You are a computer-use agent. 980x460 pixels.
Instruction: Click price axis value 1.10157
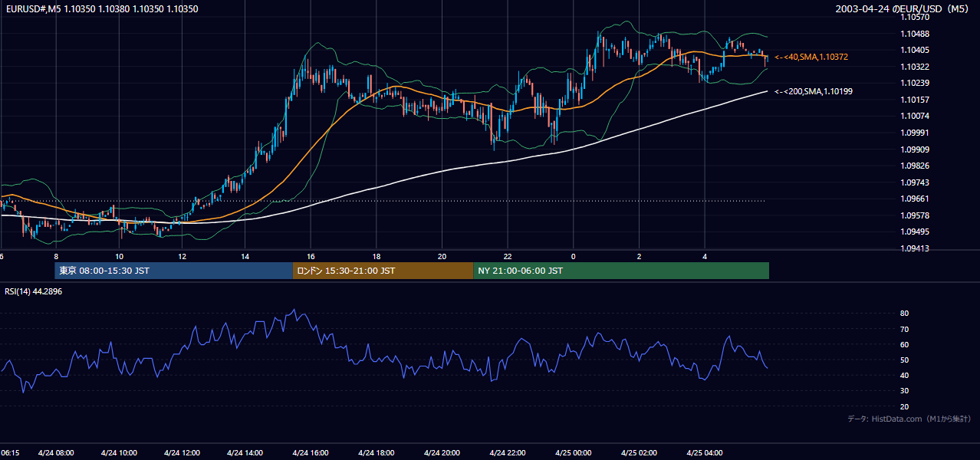915,100
